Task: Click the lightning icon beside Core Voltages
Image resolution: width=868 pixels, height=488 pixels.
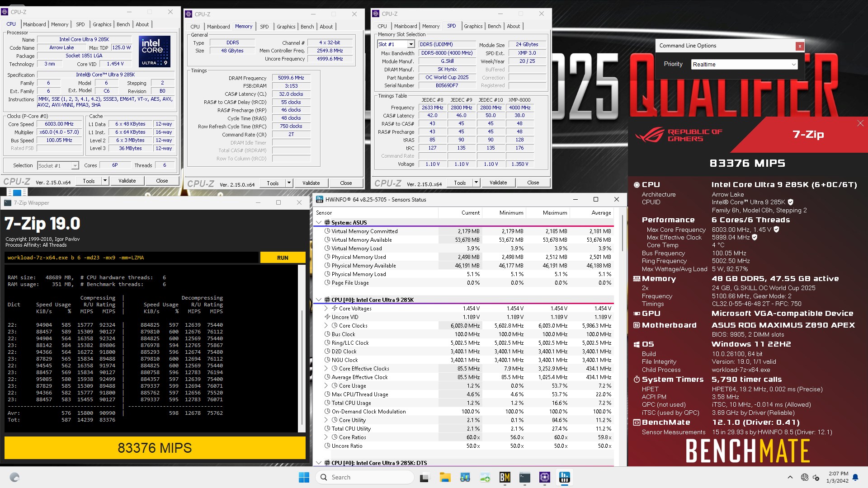Action: click(x=335, y=308)
